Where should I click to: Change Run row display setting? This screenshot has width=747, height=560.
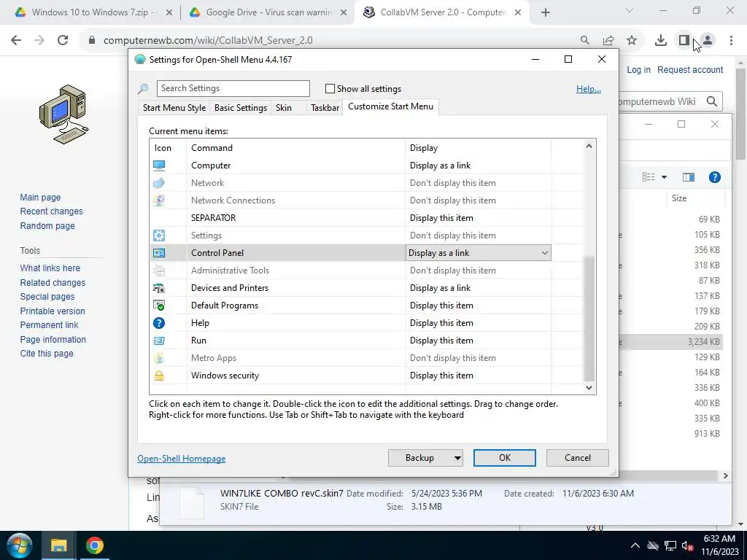(479, 341)
